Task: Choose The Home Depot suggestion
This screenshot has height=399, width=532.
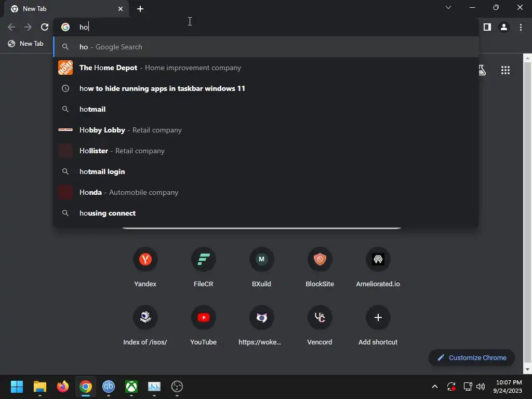Action: (266, 68)
